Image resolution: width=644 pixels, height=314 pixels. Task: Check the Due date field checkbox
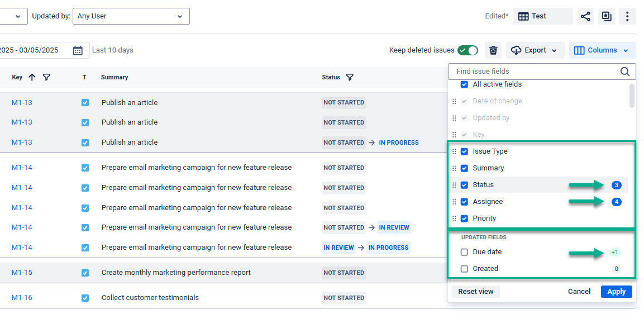pyautogui.click(x=464, y=252)
